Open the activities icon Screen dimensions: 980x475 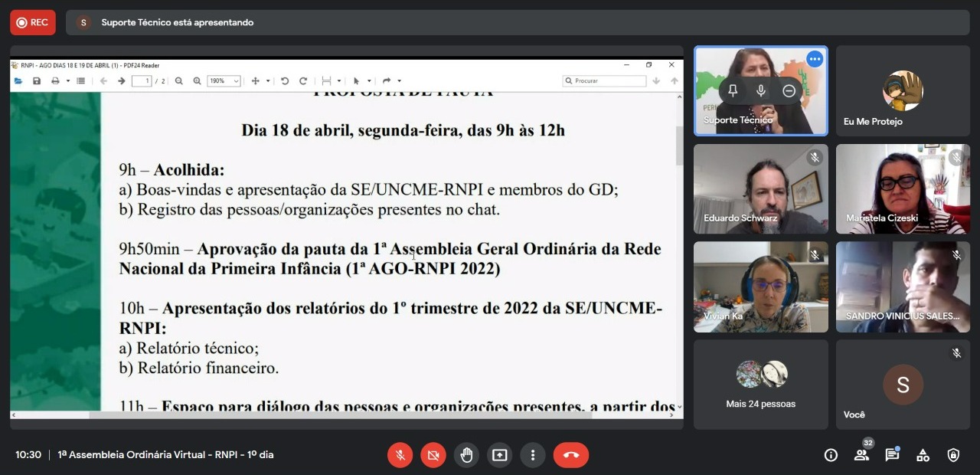923,455
